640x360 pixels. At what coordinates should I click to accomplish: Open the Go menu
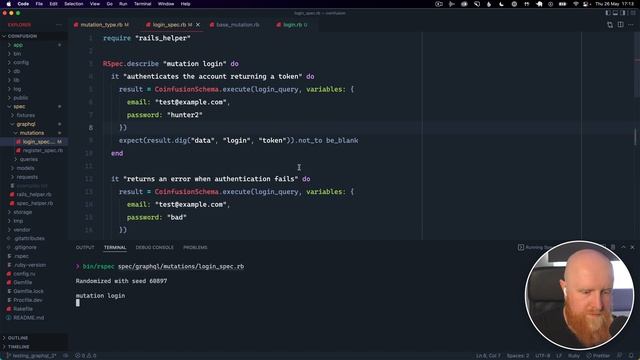click(109, 4)
